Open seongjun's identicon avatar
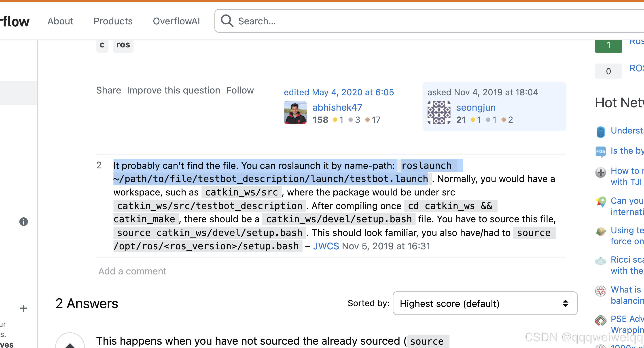Viewport: 644px width, 348px height. pyautogui.click(x=439, y=112)
